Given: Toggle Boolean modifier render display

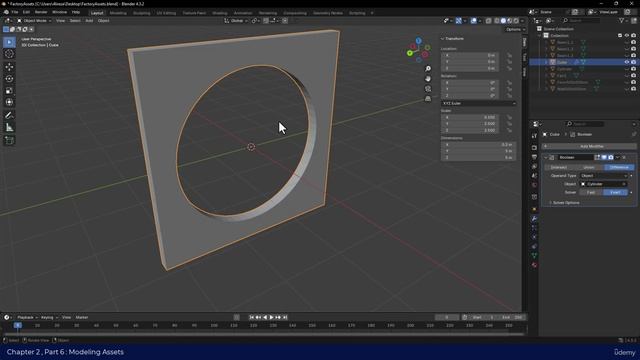Looking at the screenshot, I should [611, 157].
